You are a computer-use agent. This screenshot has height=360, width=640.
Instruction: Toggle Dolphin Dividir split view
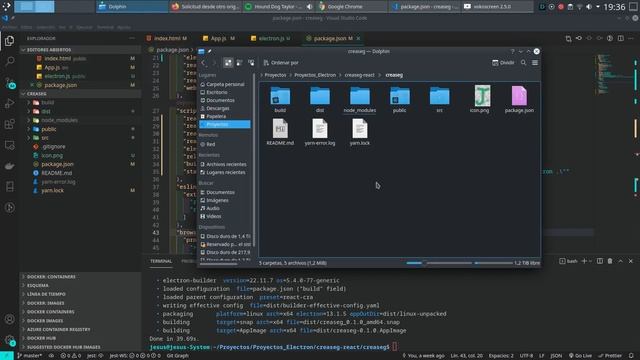503,63
